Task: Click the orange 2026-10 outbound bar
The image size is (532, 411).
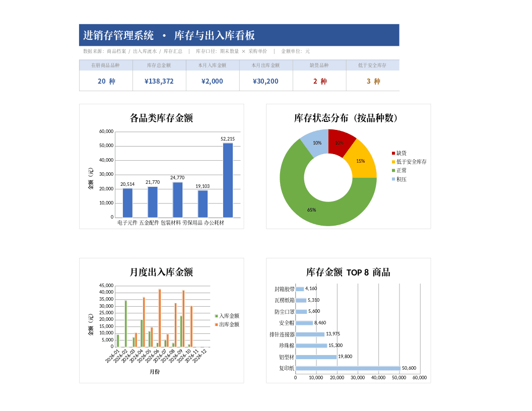Action: (x=191, y=326)
